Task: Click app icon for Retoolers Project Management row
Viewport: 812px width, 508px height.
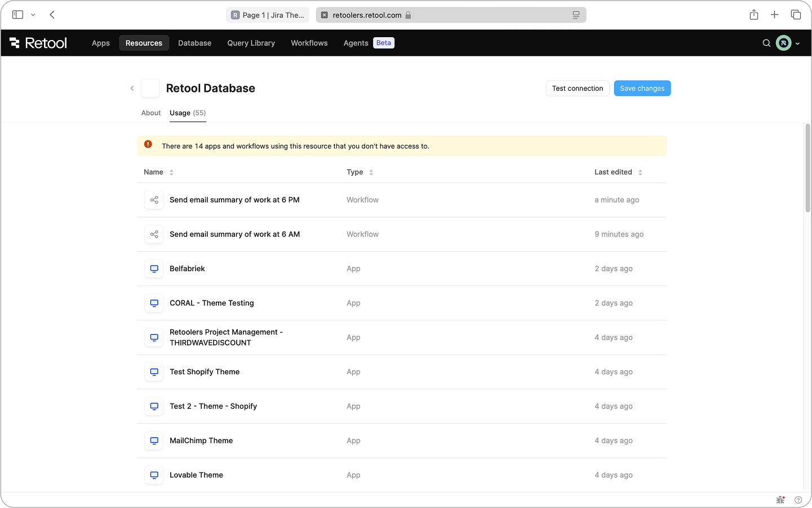Action: (154, 338)
